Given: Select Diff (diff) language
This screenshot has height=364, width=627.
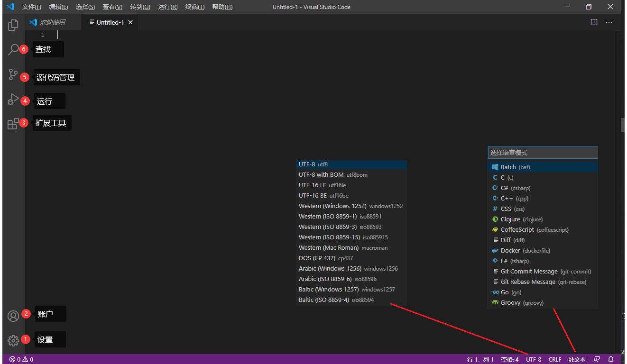Looking at the screenshot, I should 543,240.
